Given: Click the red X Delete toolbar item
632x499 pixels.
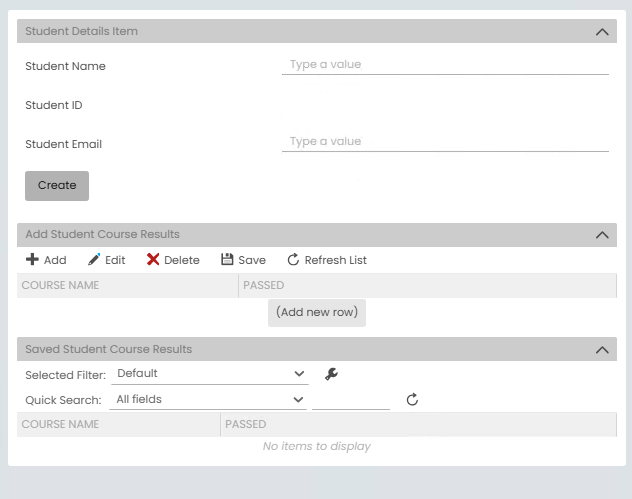Looking at the screenshot, I should [173, 260].
